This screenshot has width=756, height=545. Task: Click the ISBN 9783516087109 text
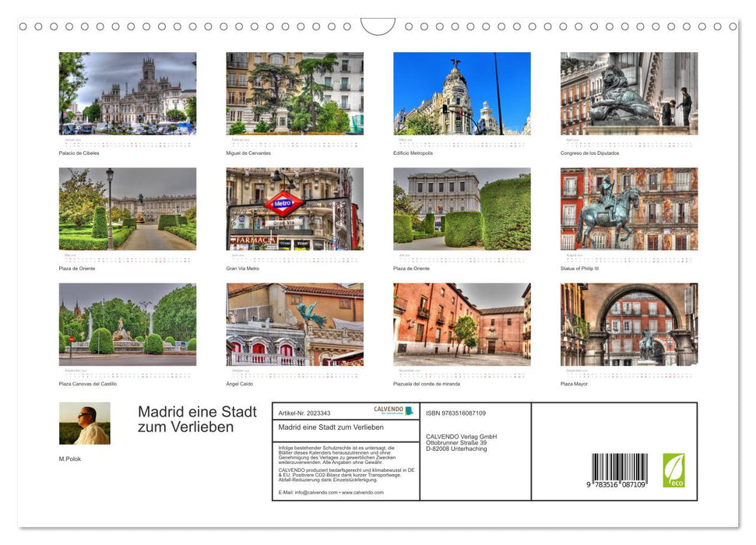click(457, 411)
